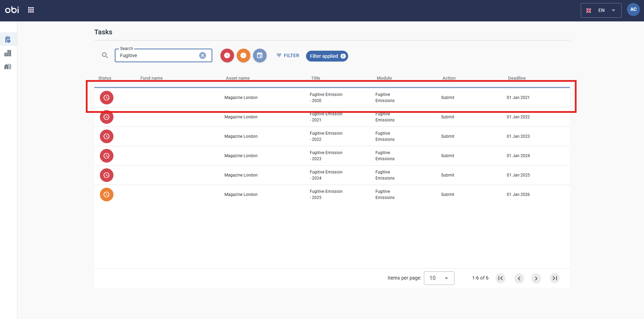644x319 pixels.
Task: Click the search magnifier icon
Action: 105,55
